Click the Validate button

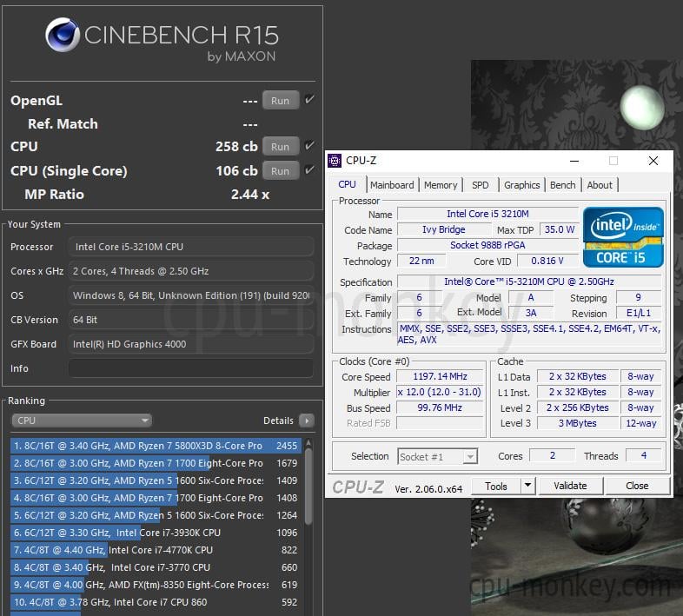[571, 486]
